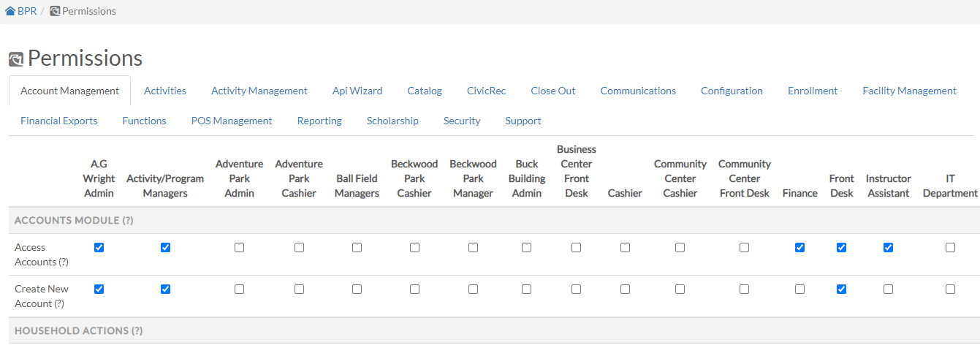
Task: Check Access Accounts for Adventure Park Admin
Action: click(239, 248)
